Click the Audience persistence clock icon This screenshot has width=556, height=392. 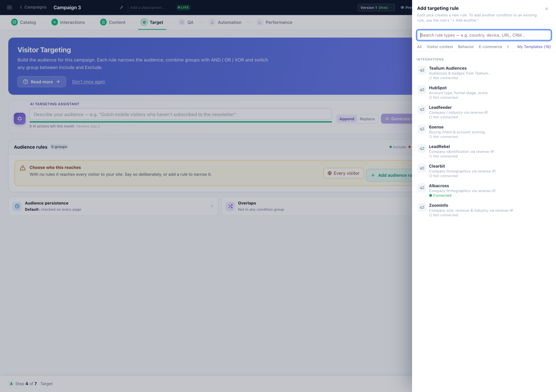[x=17, y=206]
